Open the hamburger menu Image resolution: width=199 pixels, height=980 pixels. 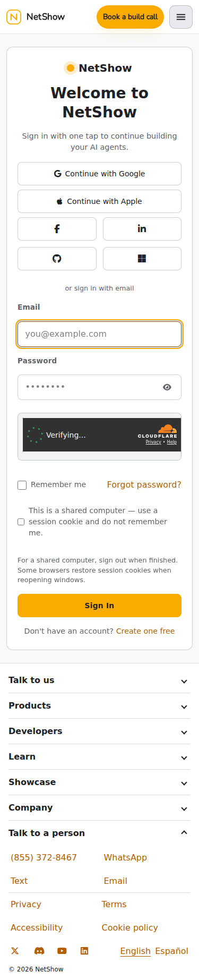point(181,17)
